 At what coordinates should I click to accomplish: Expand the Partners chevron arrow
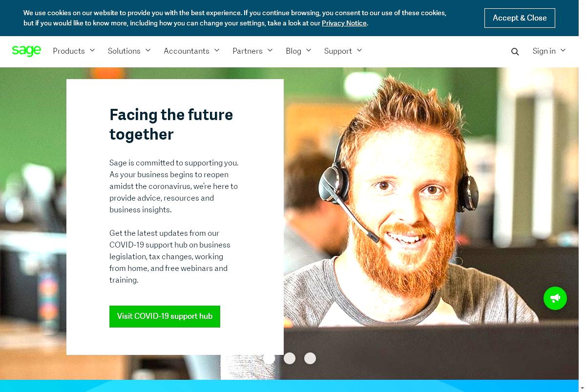(270, 50)
